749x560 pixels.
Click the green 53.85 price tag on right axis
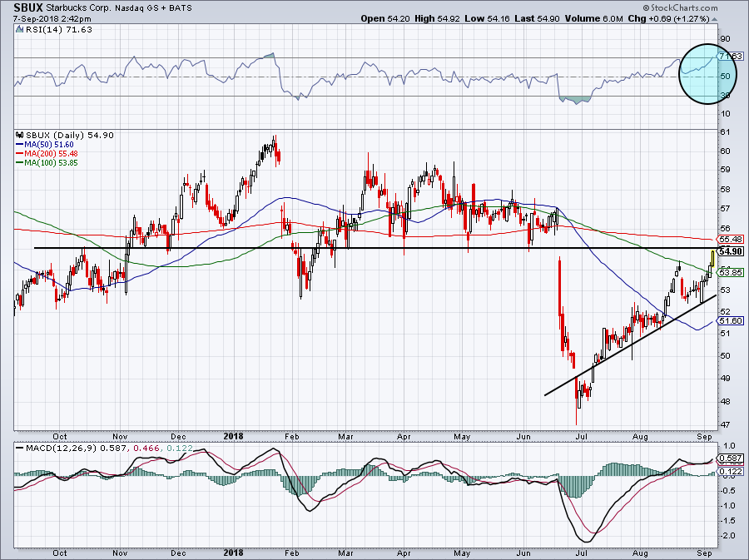(x=730, y=272)
